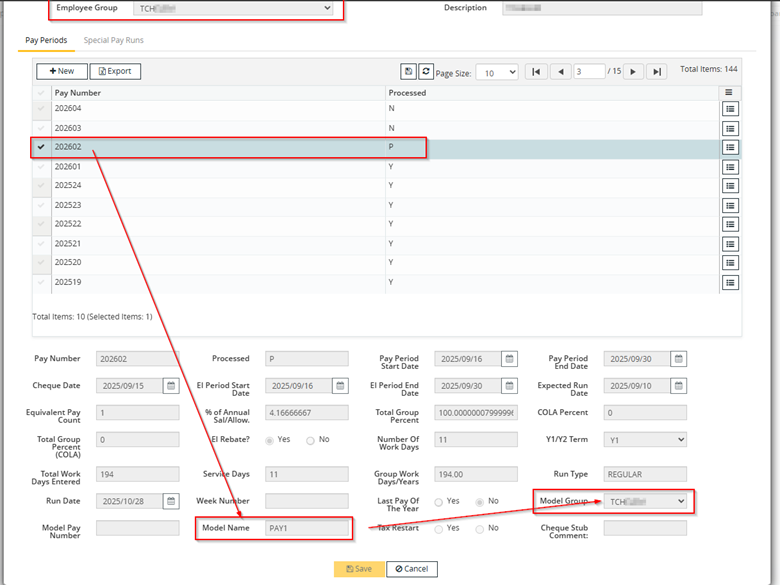780x585 pixels.
Task: Open calendar for EI Period End Date
Action: (509, 386)
